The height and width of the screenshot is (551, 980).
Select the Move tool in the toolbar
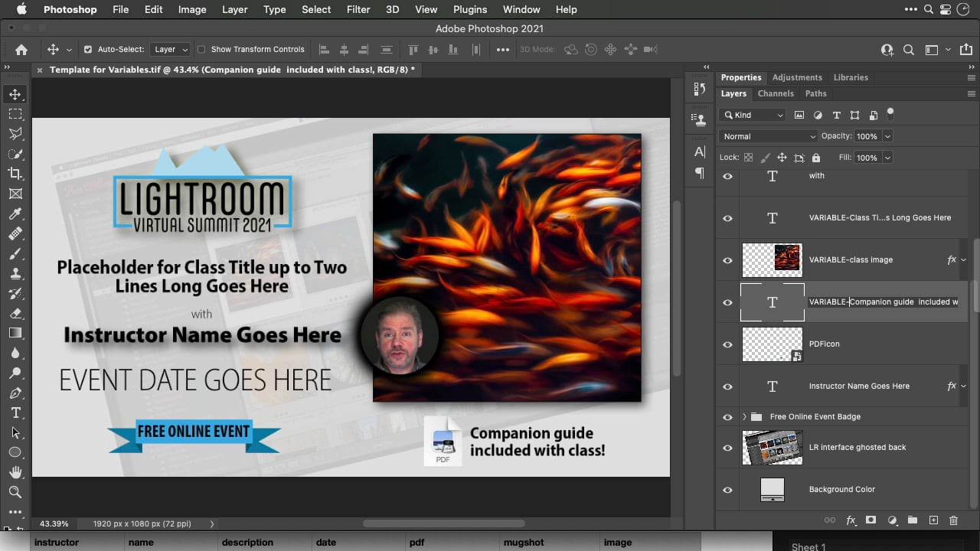point(15,94)
